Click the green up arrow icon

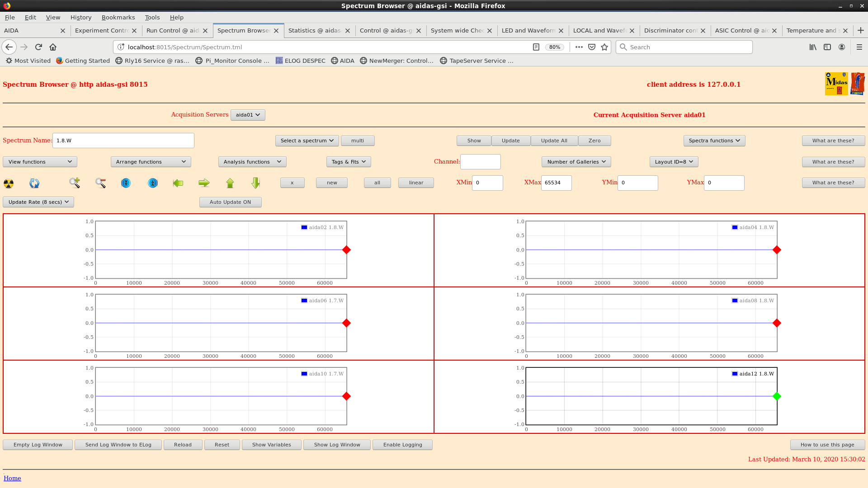click(230, 183)
